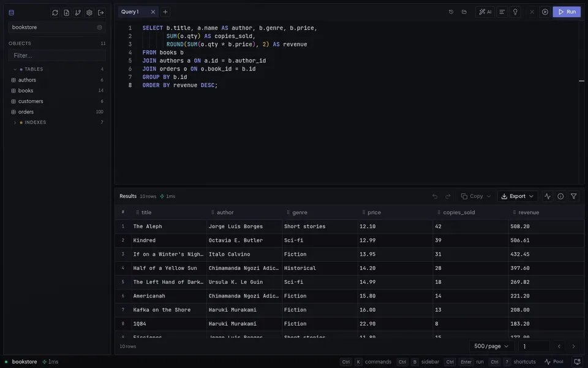Screen dimensions: 588x368
Task: Open the import file icon
Action: point(66,12)
